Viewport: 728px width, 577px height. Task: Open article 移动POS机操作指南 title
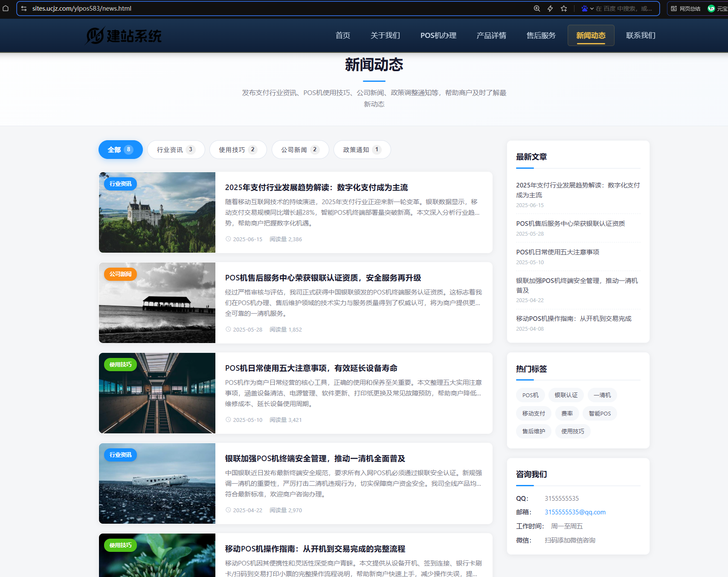click(x=315, y=549)
